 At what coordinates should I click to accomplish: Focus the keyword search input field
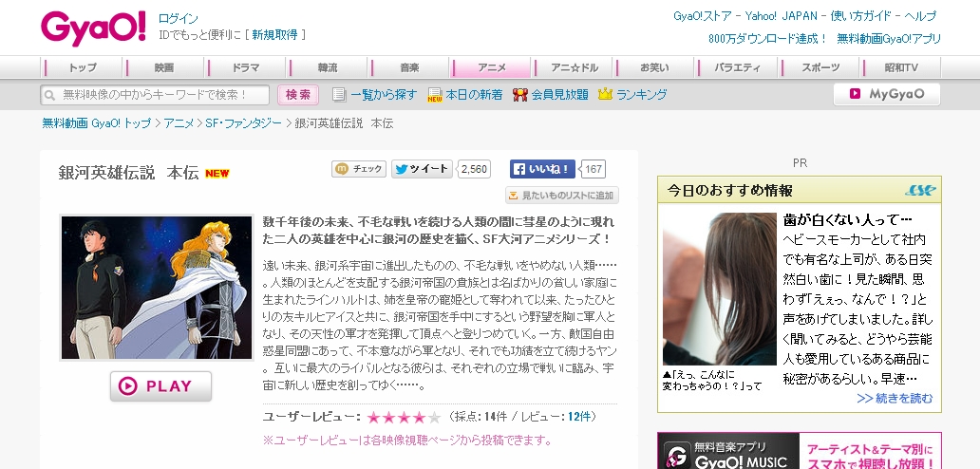[155, 95]
